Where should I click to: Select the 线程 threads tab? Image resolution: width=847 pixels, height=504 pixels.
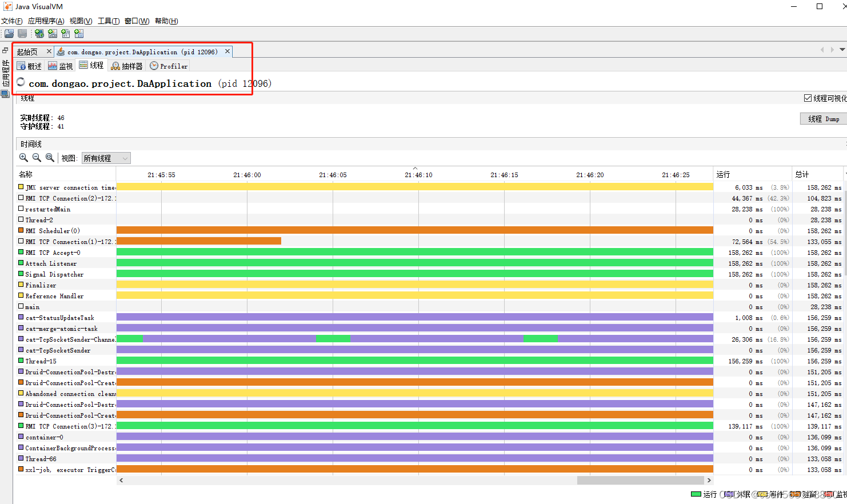click(91, 65)
